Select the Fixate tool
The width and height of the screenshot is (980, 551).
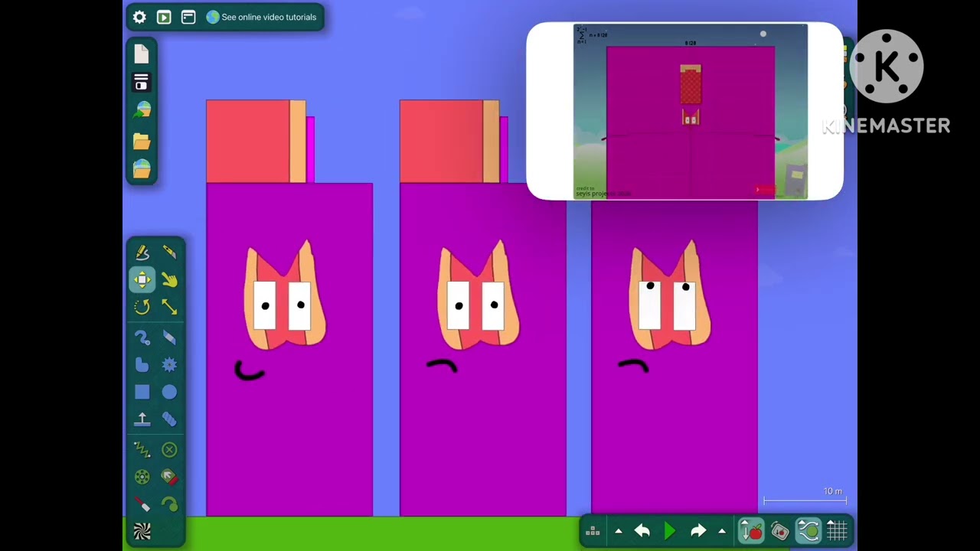[169, 449]
